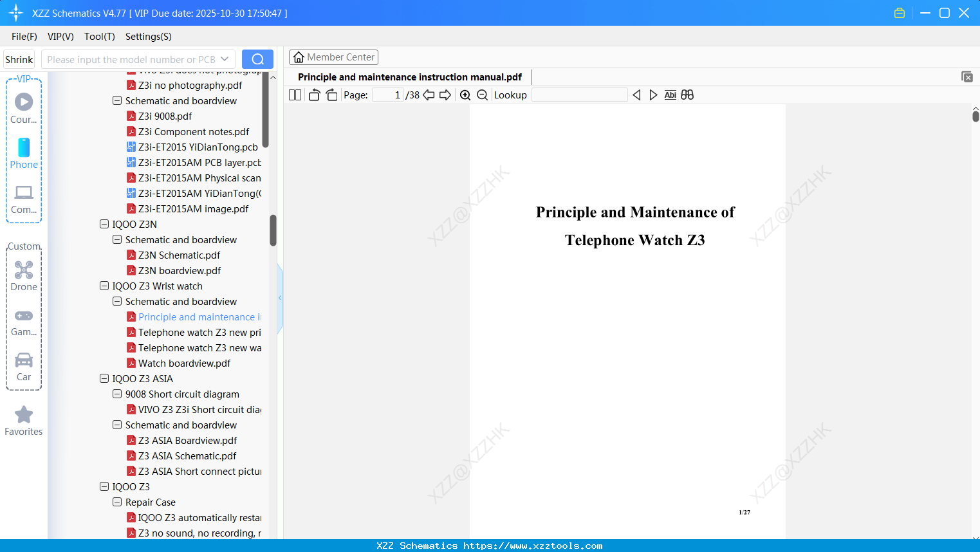Open the Member Center

(333, 57)
